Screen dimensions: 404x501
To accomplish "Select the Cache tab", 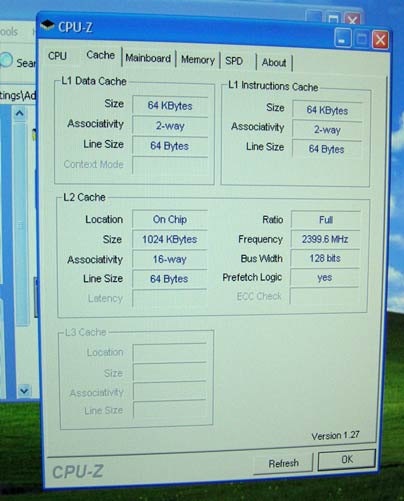I will [x=100, y=55].
